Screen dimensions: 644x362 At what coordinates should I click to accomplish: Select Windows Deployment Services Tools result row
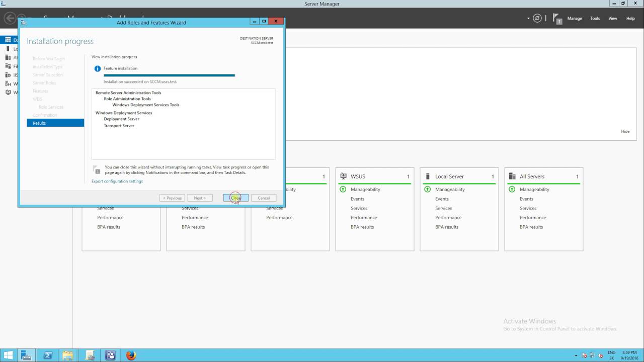coord(145,105)
